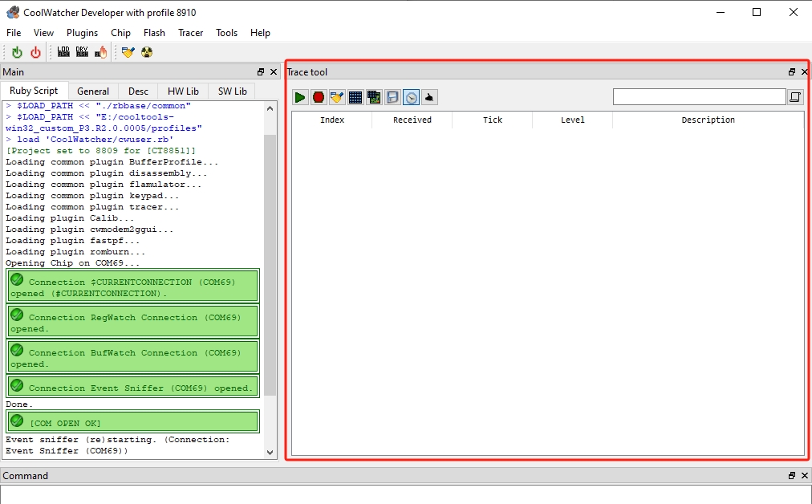This screenshot has height=504, width=812.
Task: Click the LOD FLSH load flash icon
Action: (x=63, y=52)
